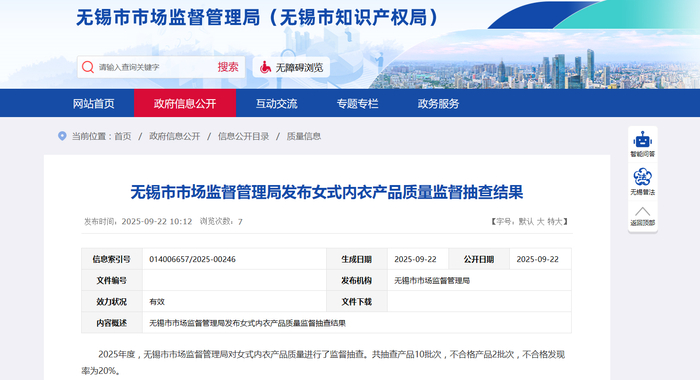Set font size to 大
The width and height of the screenshot is (700, 380).
(x=540, y=221)
